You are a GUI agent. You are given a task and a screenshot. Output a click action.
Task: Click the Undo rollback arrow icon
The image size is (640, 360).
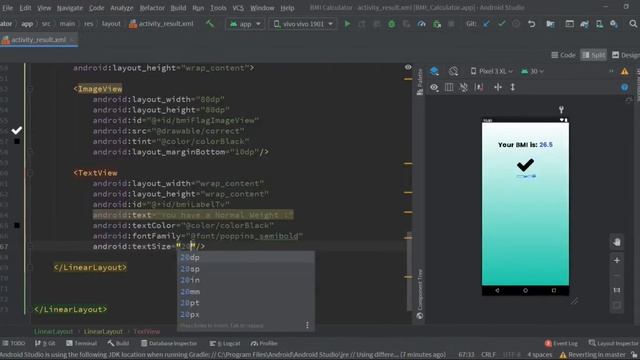tap(531, 24)
